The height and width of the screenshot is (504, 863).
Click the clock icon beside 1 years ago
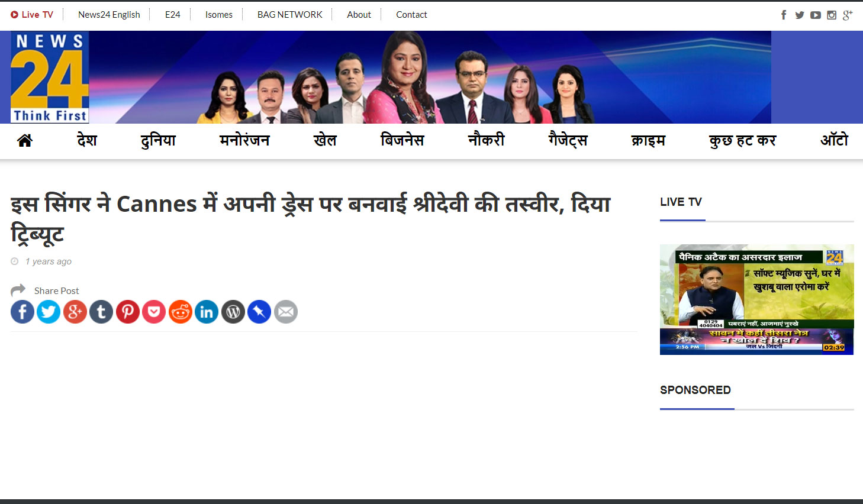point(15,261)
